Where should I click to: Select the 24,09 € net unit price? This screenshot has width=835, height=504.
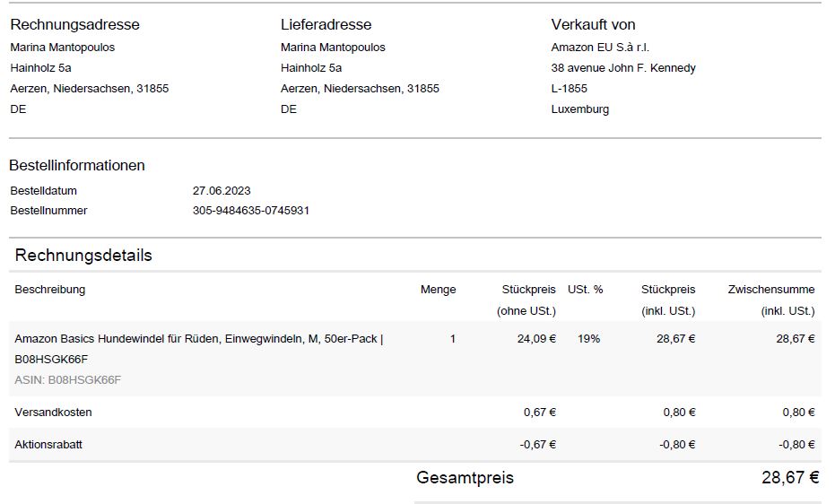(536, 338)
